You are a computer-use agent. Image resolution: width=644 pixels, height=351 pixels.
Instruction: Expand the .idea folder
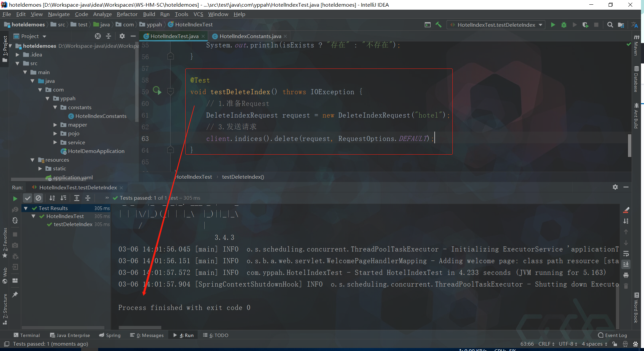(x=17, y=54)
